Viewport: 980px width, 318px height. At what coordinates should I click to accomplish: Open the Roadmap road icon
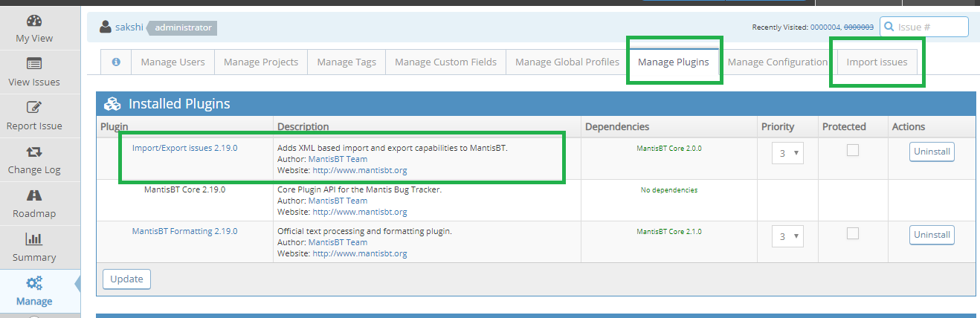point(34,195)
